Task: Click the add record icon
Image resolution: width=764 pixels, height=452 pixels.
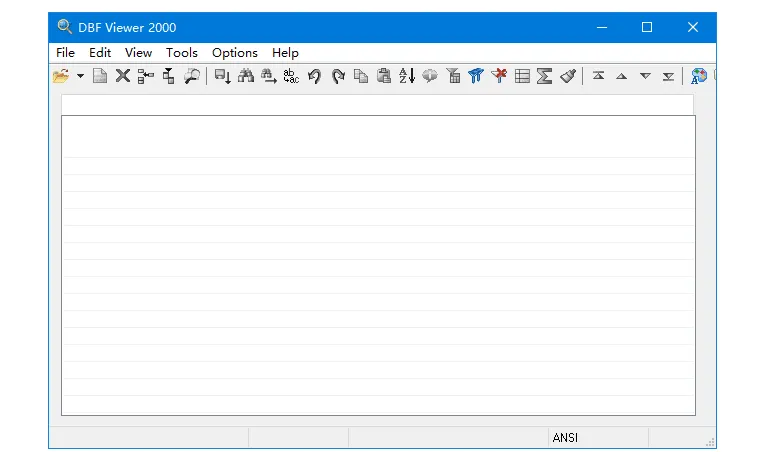Action: point(169,76)
